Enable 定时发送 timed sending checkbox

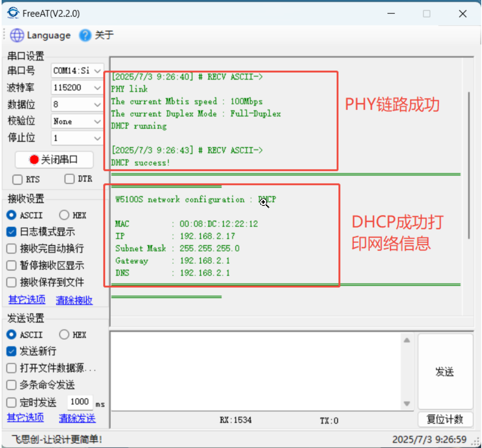(x=11, y=403)
